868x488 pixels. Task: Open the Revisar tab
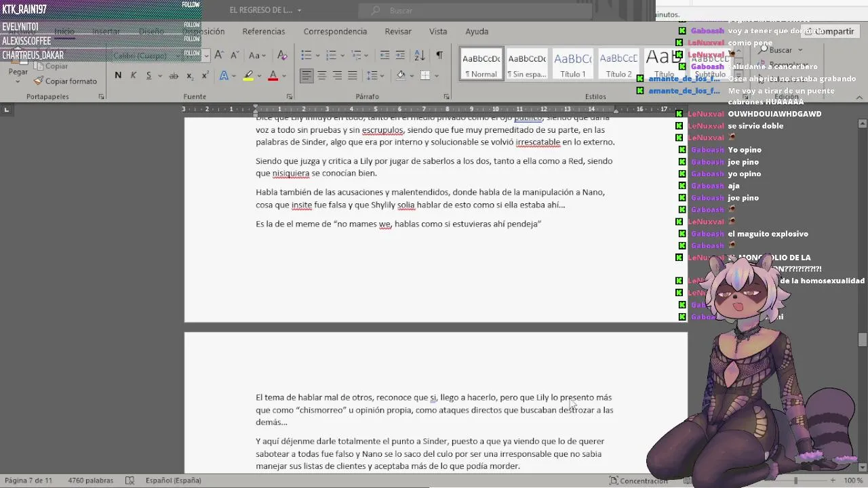(398, 32)
